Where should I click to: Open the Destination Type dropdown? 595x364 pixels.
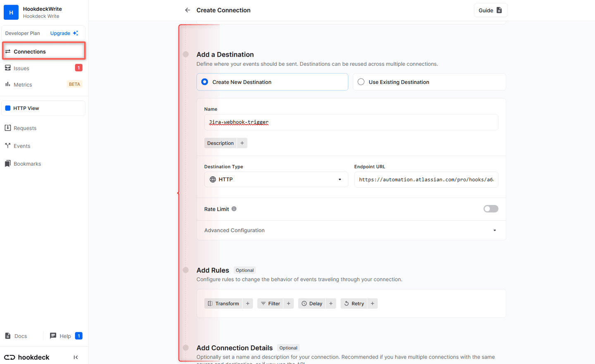click(276, 179)
